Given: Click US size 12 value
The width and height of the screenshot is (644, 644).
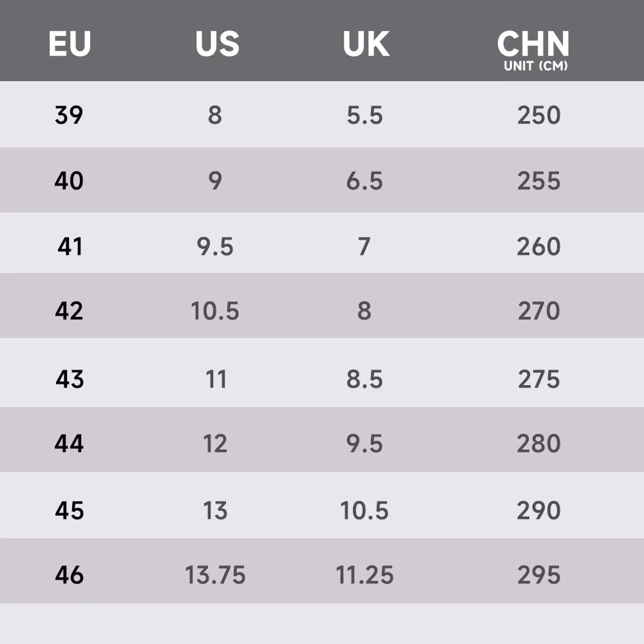Looking at the screenshot, I should click(215, 444).
